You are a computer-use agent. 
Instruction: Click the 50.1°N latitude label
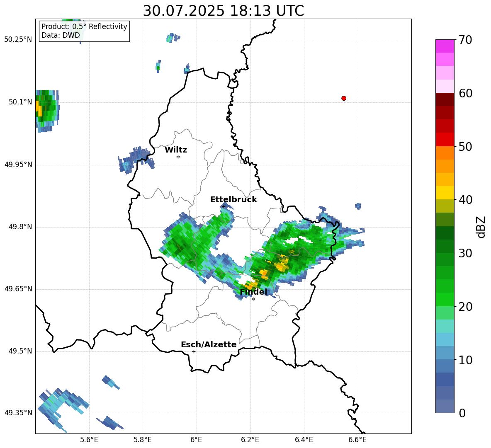click(x=20, y=102)
